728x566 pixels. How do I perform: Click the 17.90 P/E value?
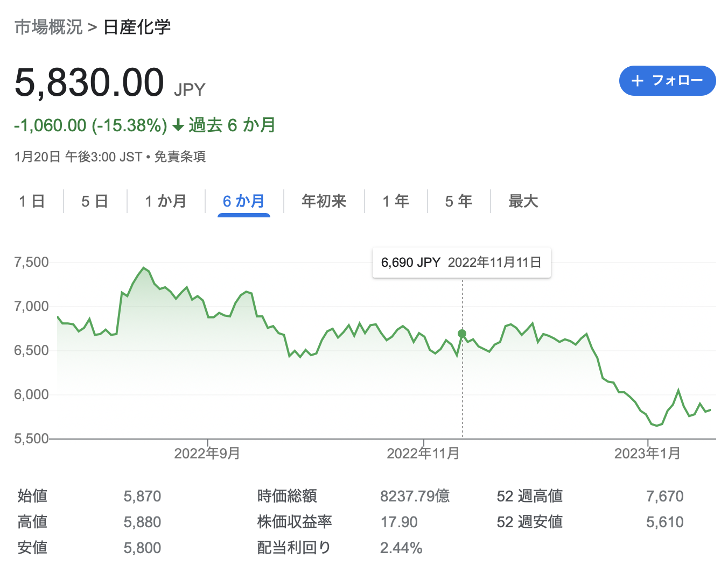coord(399,522)
